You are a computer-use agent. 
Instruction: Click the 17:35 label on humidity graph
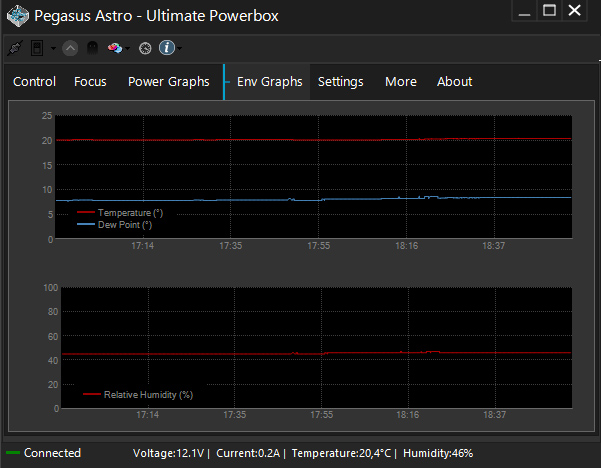click(x=235, y=415)
